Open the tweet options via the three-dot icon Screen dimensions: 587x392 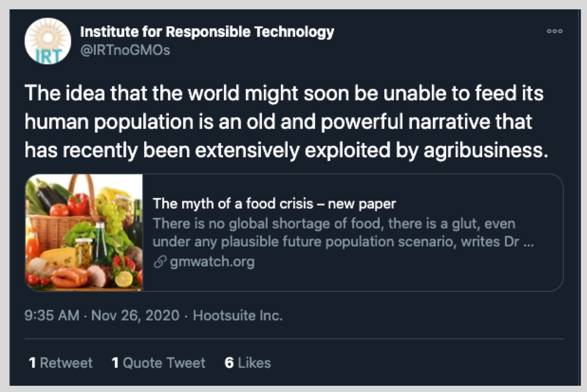555,31
